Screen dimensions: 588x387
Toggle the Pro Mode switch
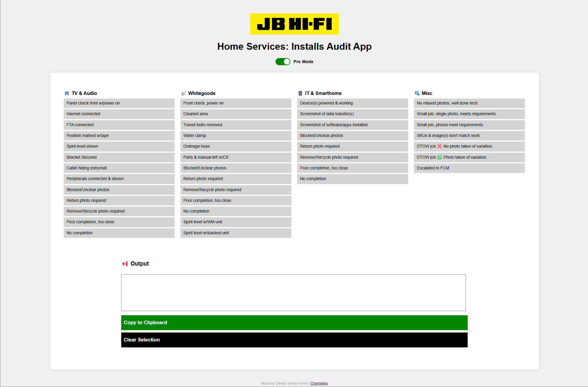click(x=283, y=62)
